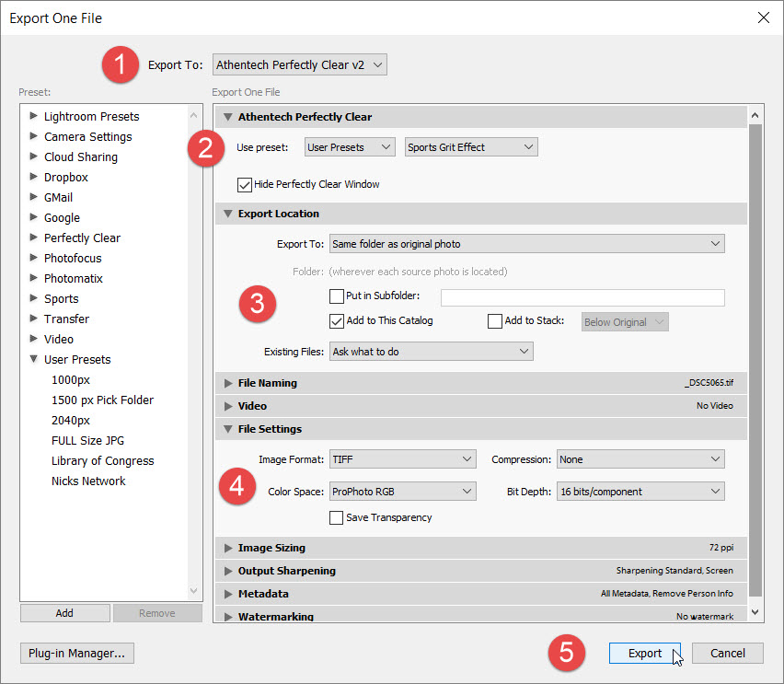This screenshot has height=684, width=784.
Task: Click the subfolder name input field
Action: click(x=582, y=297)
